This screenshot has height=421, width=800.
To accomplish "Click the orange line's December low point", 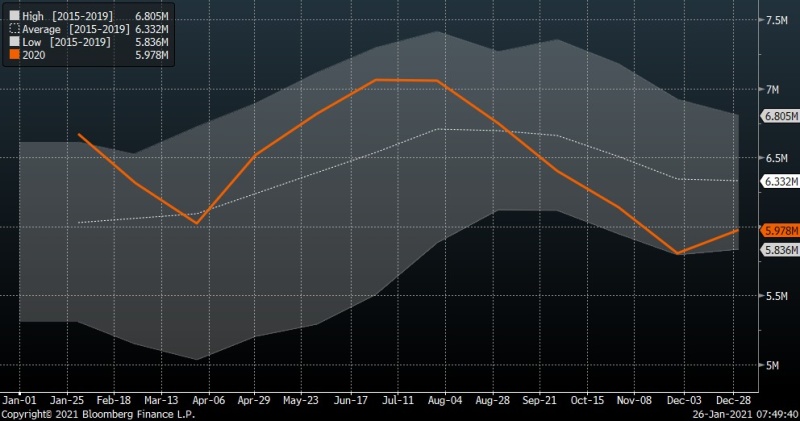I will point(678,253).
